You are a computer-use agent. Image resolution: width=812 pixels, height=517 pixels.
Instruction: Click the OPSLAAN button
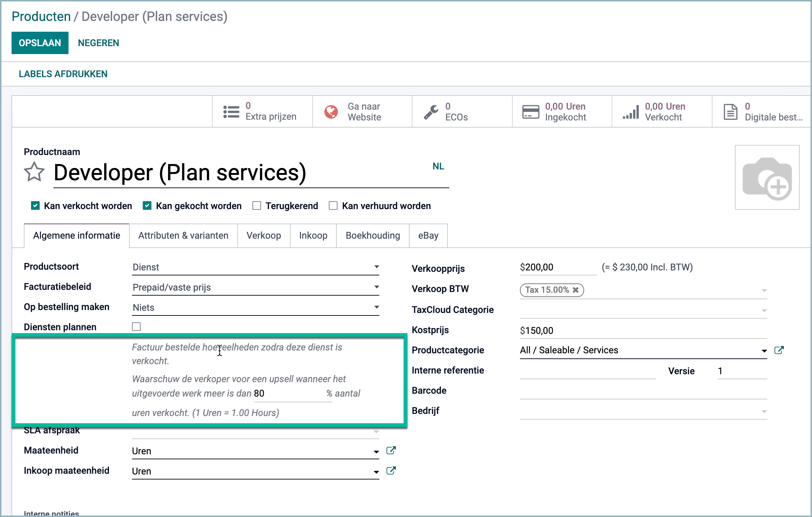coord(40,43)
